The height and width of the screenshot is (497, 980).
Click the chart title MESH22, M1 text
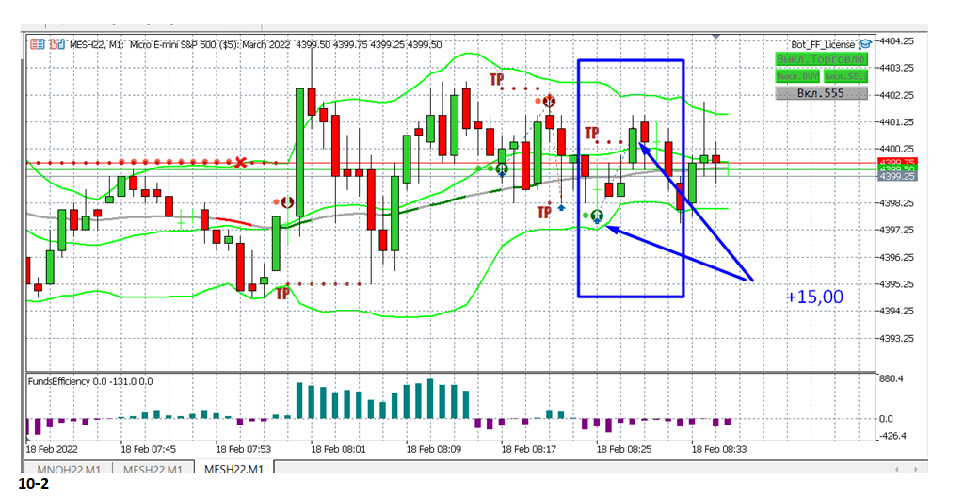[95, 45]
